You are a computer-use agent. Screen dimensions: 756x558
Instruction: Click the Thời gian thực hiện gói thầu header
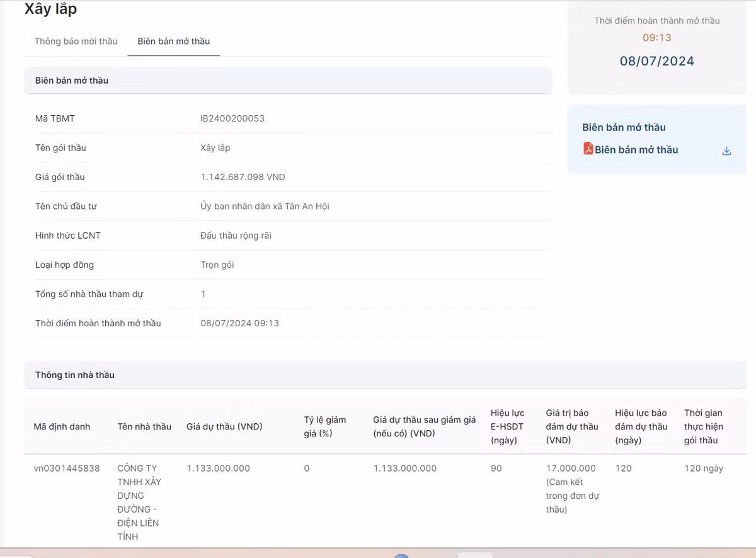tap(704, 426)
